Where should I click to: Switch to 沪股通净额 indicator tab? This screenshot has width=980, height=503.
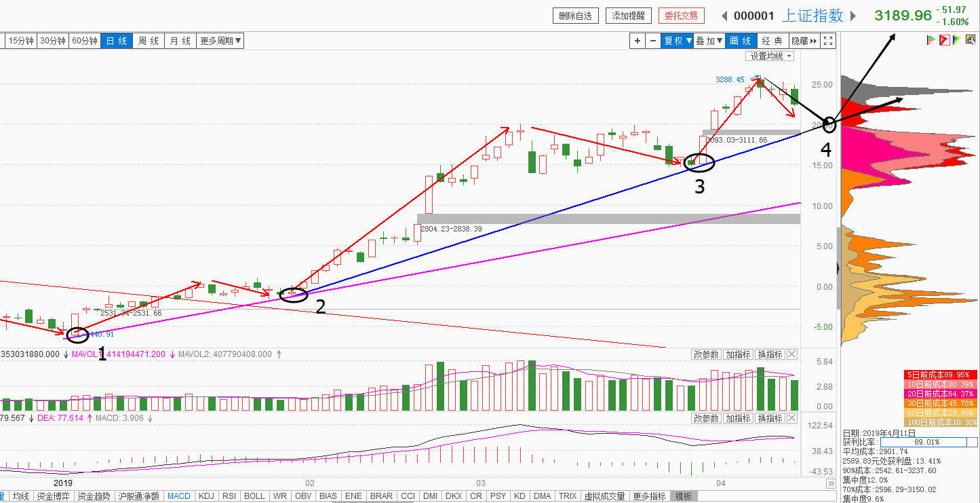point(139,496)
